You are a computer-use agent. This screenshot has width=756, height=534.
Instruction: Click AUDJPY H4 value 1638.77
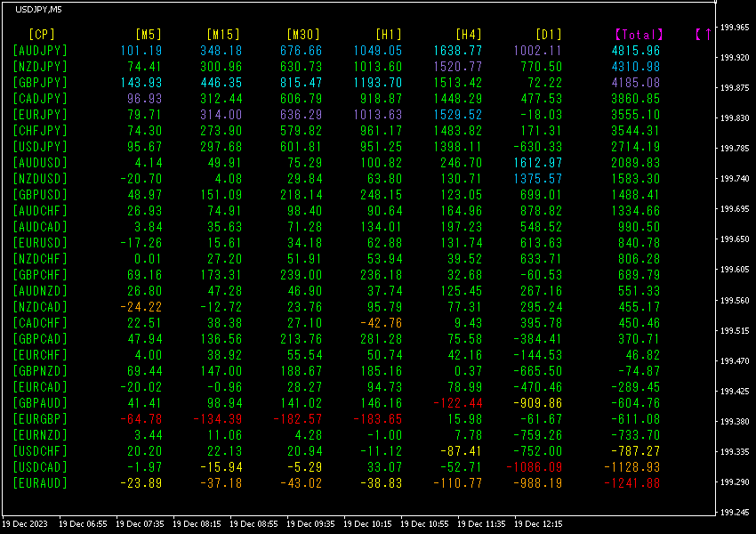tap(457, 51)
